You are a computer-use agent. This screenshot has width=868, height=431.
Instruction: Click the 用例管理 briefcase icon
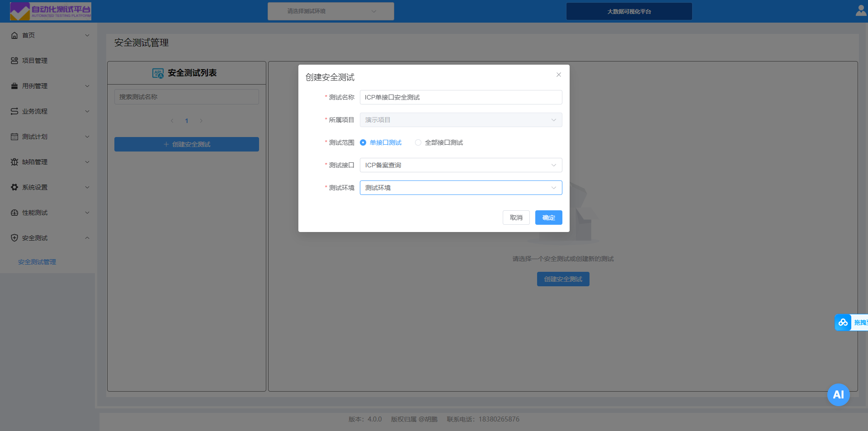(x=14, y=86)
